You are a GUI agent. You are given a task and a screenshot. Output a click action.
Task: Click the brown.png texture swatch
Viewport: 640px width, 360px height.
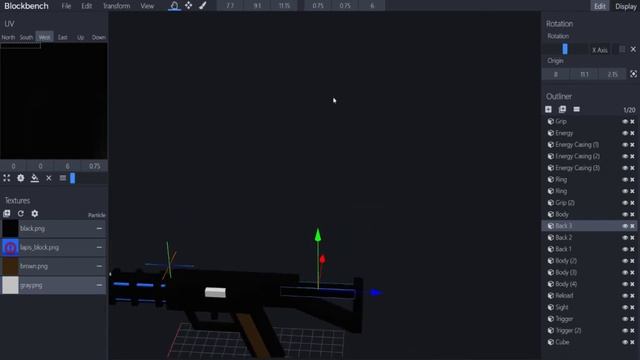pyautogui.click(x=10, y=266)
